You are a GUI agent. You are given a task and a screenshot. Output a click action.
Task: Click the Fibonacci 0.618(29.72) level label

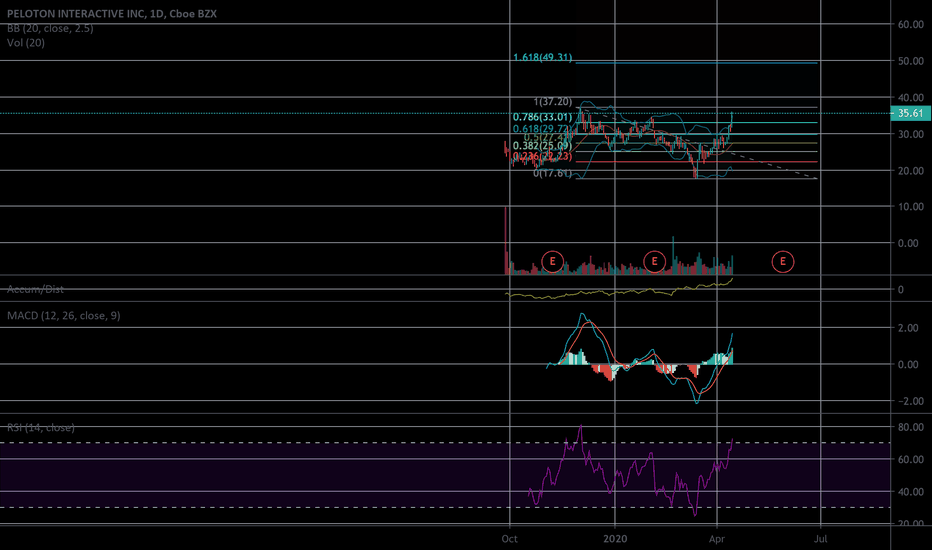pos(543,129)
